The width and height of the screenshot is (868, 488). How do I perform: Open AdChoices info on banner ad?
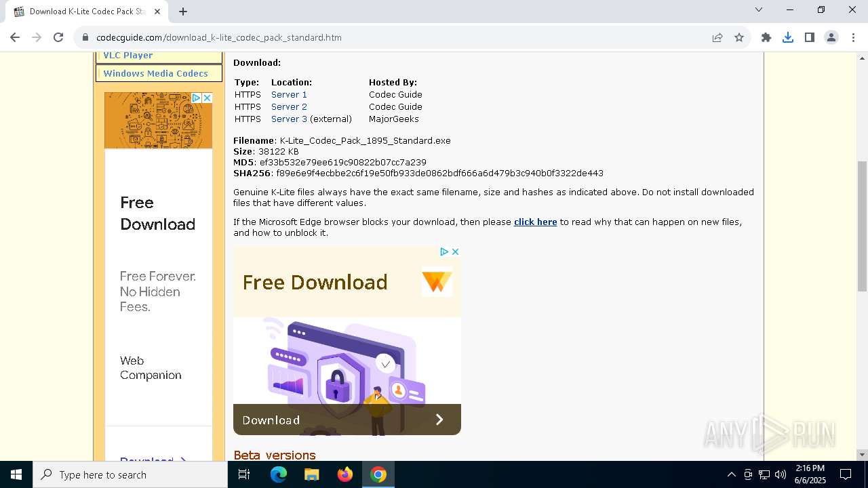[444, 251]
